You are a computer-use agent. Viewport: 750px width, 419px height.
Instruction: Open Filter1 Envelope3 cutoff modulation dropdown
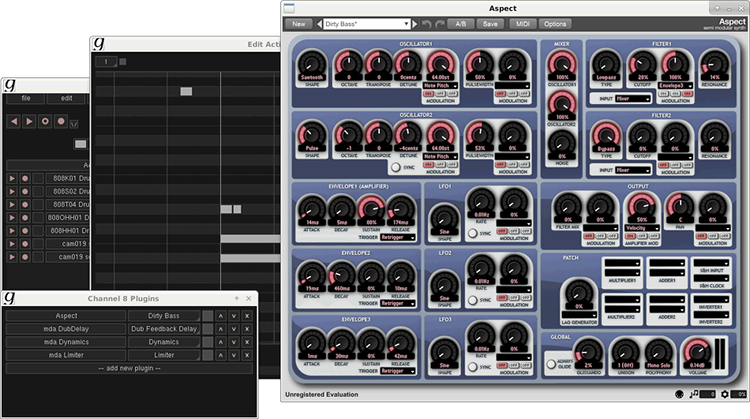point(675,86)
